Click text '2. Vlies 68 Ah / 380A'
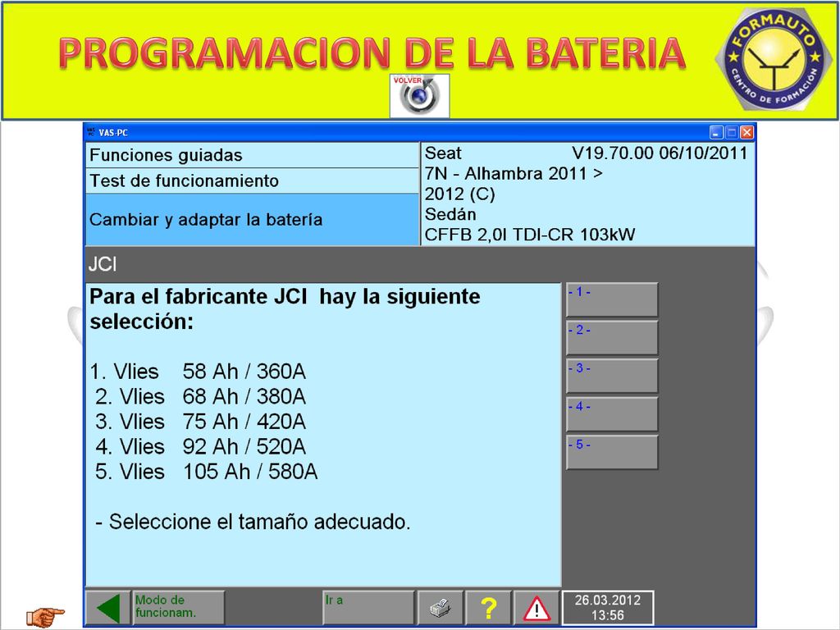Viewport: 840px width, 630px height. (200, 396)
